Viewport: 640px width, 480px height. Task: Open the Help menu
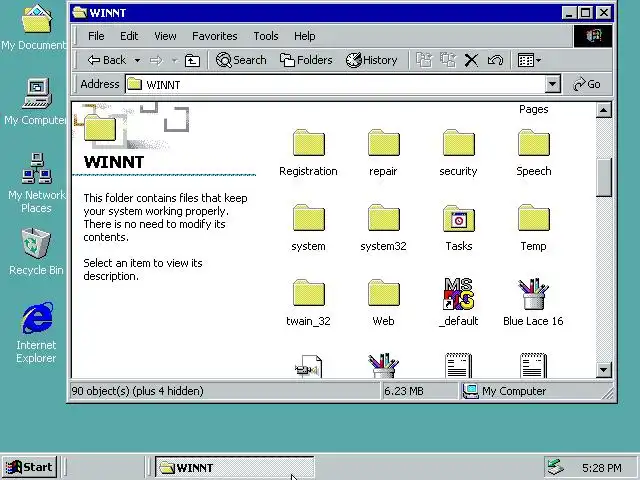tap(304, 36)
